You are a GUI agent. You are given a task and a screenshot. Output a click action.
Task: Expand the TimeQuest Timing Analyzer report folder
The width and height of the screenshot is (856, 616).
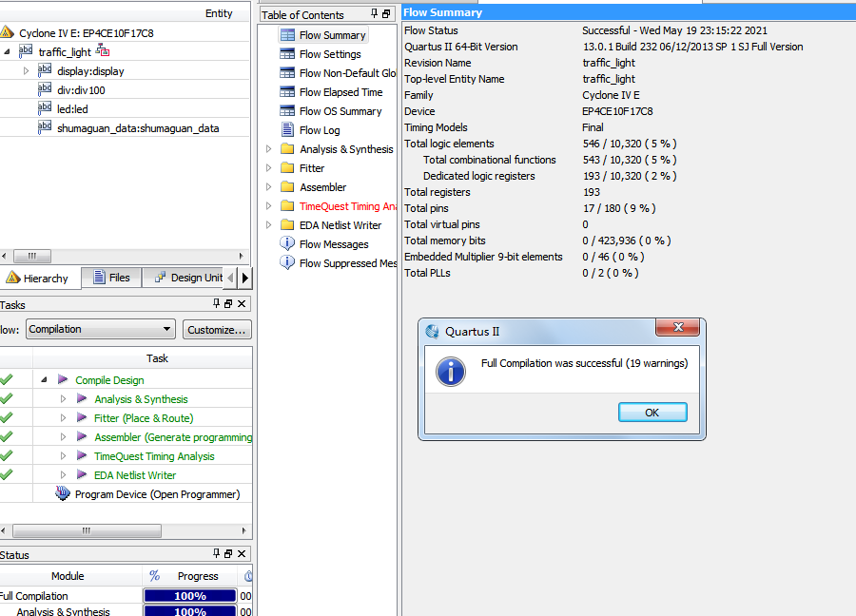(268, 205)
